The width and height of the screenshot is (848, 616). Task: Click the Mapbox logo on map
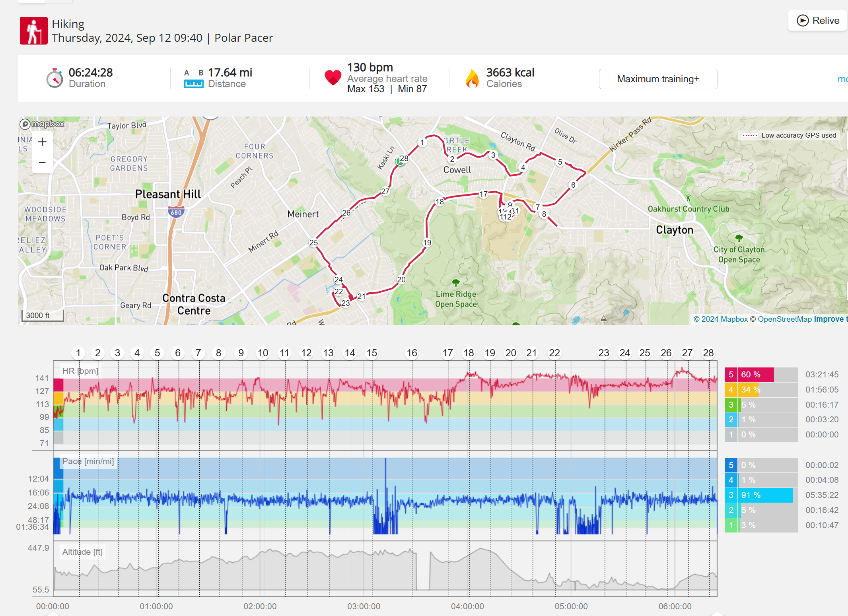pos(42,124)
